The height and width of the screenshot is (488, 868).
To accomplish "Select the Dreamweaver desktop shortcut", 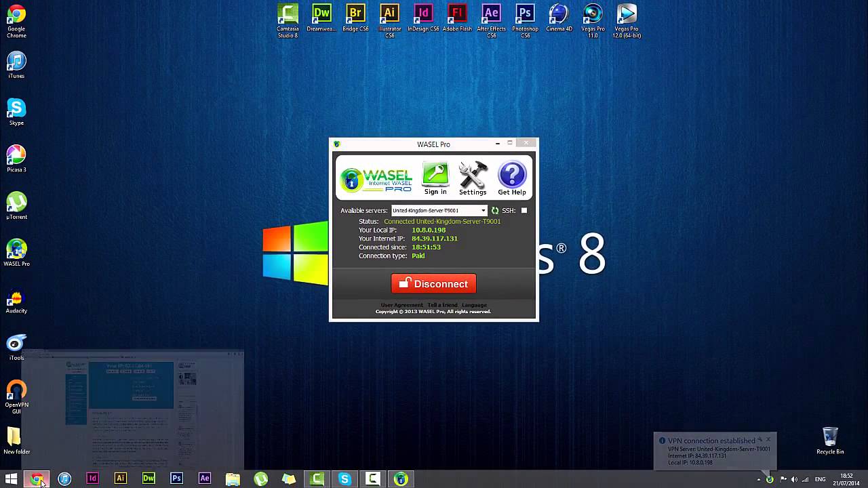I will coord(321,18).
